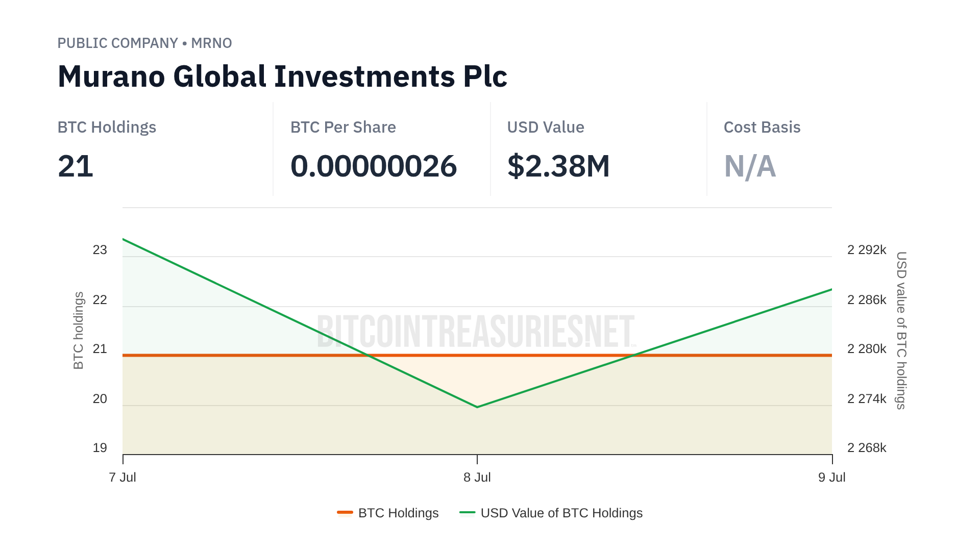Click the 7 Jul date tick label
Viewport: 980px width, 551px height.
pyautogui.click(x=122, y=478)
